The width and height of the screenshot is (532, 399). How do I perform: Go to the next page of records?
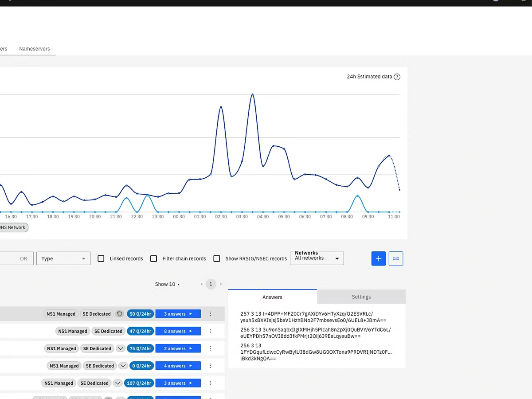[x=221, y=284]
